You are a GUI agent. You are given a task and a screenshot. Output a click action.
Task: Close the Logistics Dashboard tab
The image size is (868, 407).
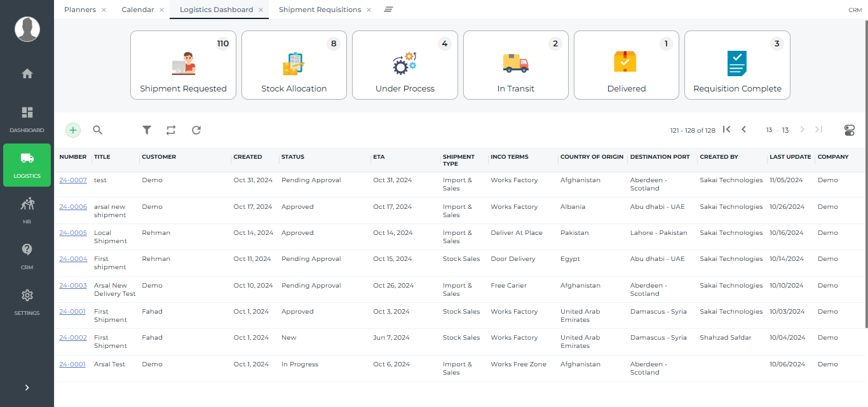(261, 10)
